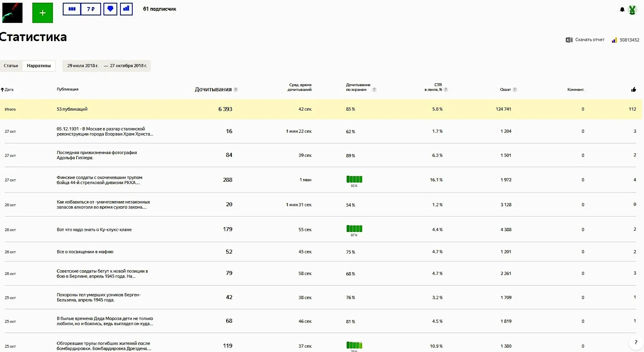Image resolution: width=644 pixels, height=352 pixels.
Task: Open the rabbit user avatar menu
Action: [632, 10]
